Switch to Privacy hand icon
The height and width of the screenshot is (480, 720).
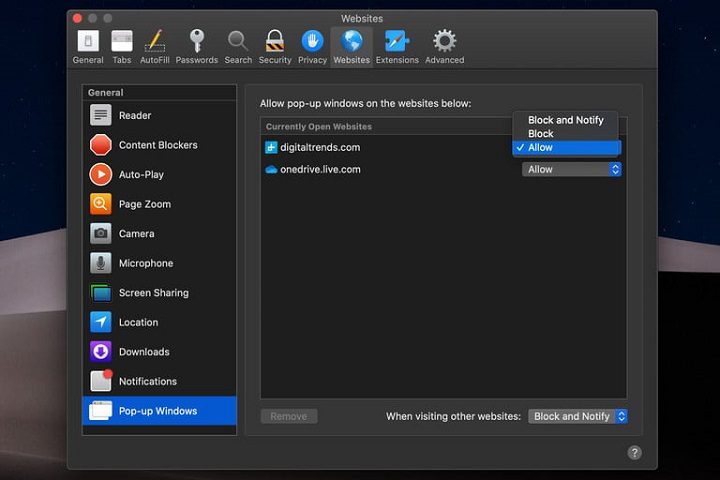tap(312, 46)
